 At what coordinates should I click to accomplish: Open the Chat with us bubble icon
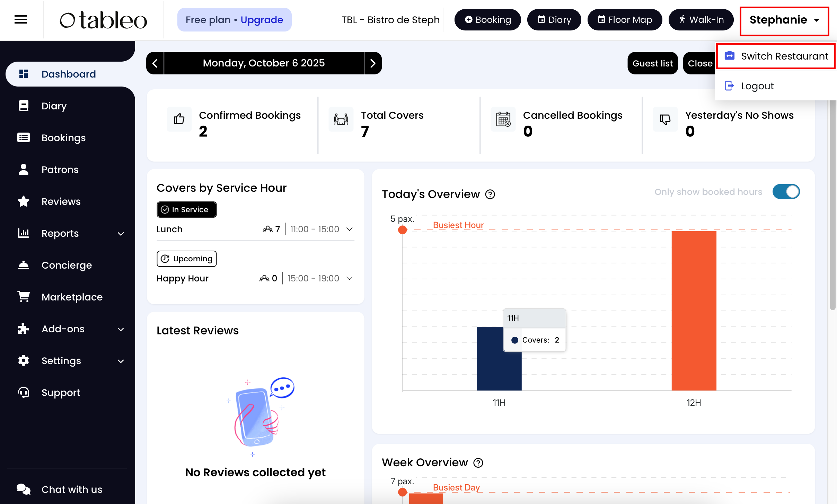24,489
